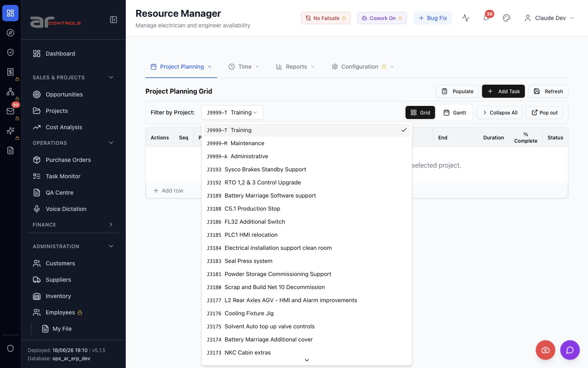Image resolution: width=588 pixels, height=368 pixels.
Task: Click the Populate button
Action: [x=457, y=91]
